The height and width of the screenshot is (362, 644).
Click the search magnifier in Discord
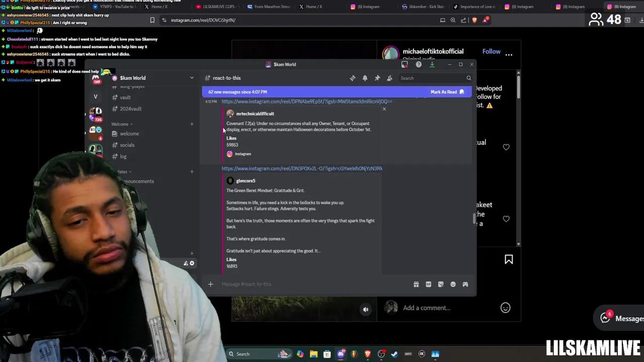click(468, 78)
